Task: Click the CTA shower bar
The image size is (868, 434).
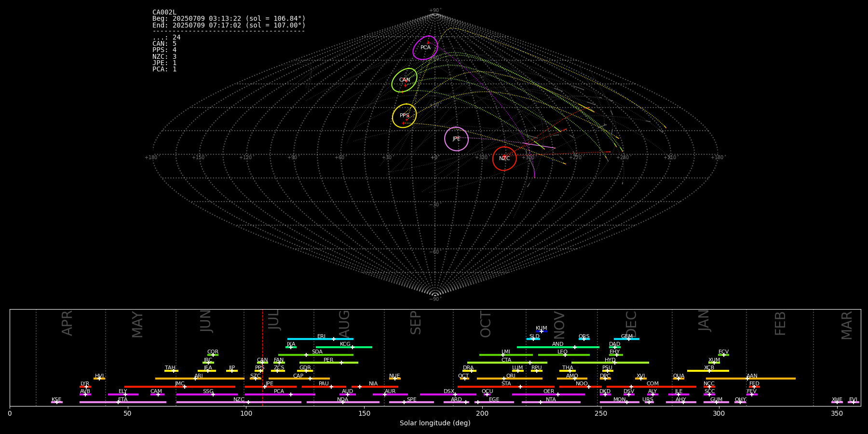Action: pos(507,363)
